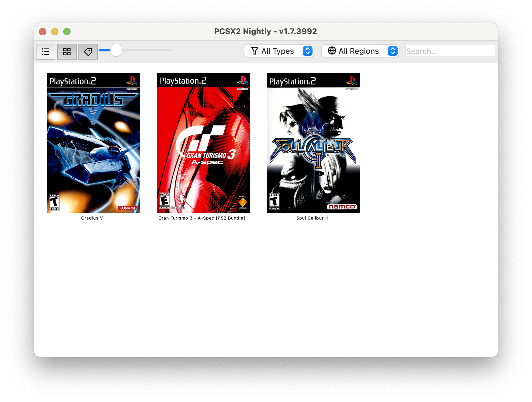Toggle list view display on
The height and width of the screenshot is (402, 532).
[45, 51]
